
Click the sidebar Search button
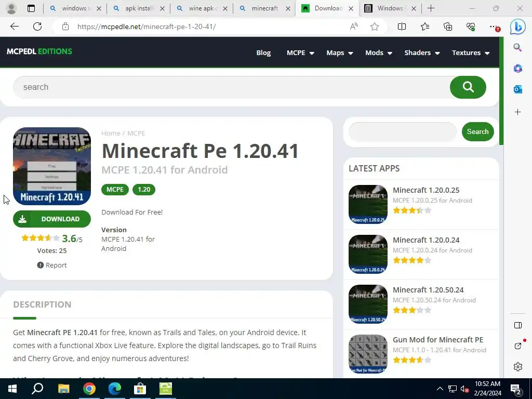pos(478,131)
